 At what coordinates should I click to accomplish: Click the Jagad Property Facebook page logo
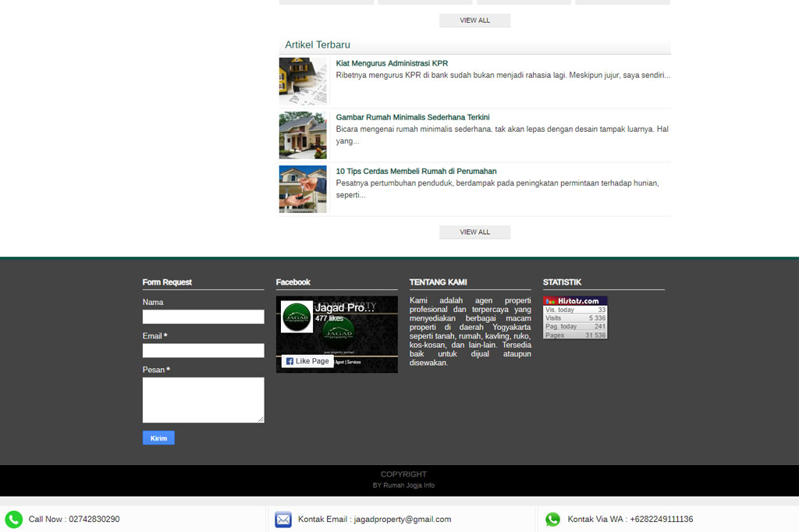[297, 317]
